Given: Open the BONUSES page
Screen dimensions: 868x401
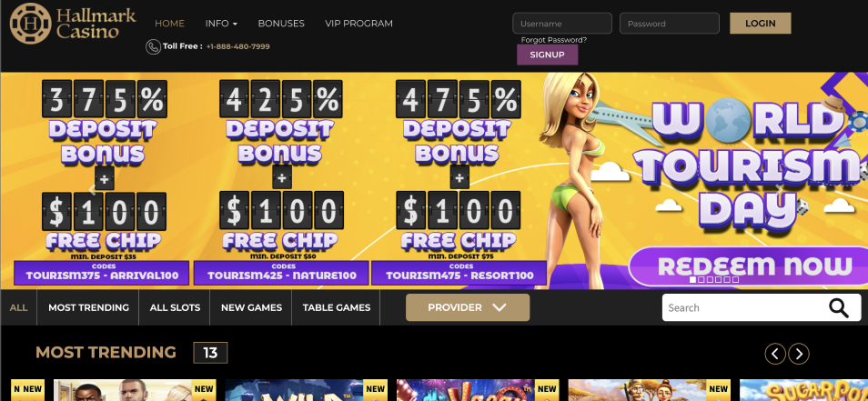Looking at the screenshot, I should (281, 24).
